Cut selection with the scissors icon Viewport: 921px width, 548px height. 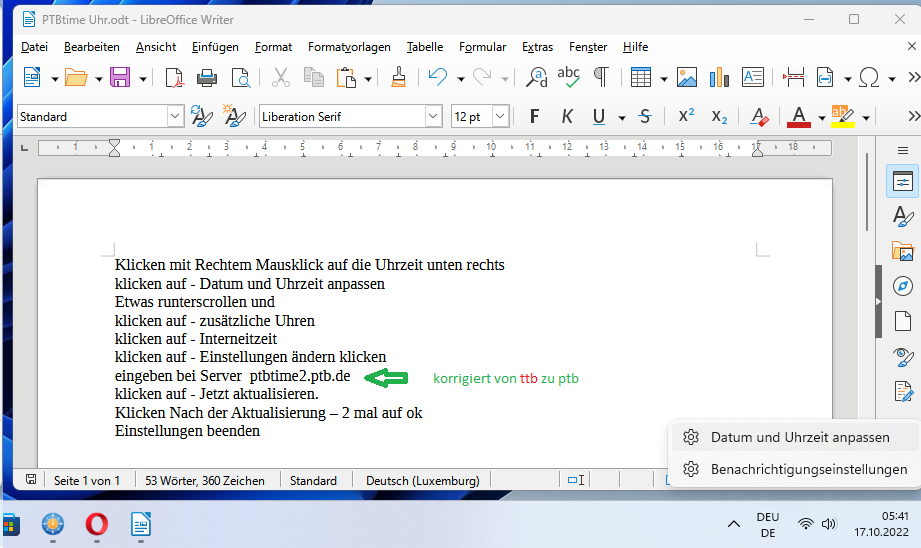pos(281,78)
